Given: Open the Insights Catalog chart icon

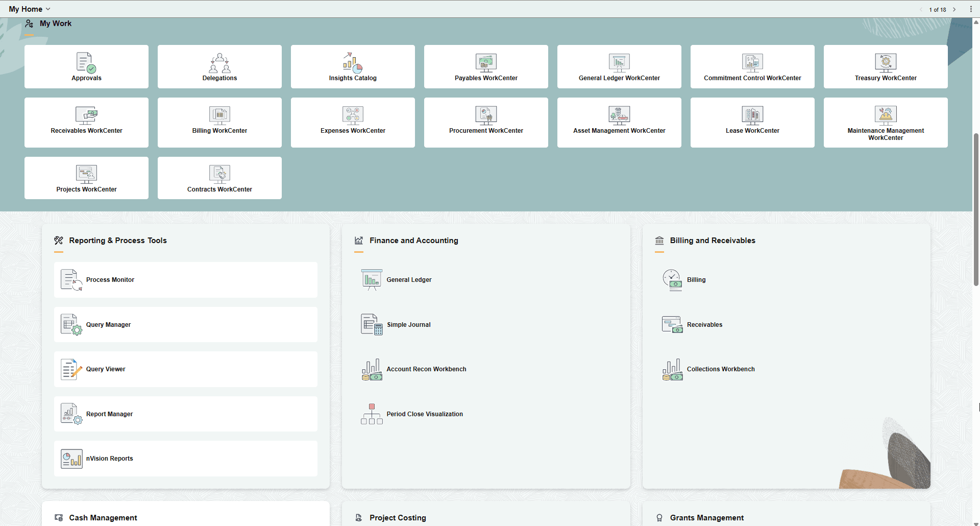Looking at the screenshot, I should (x=353, y=62).
